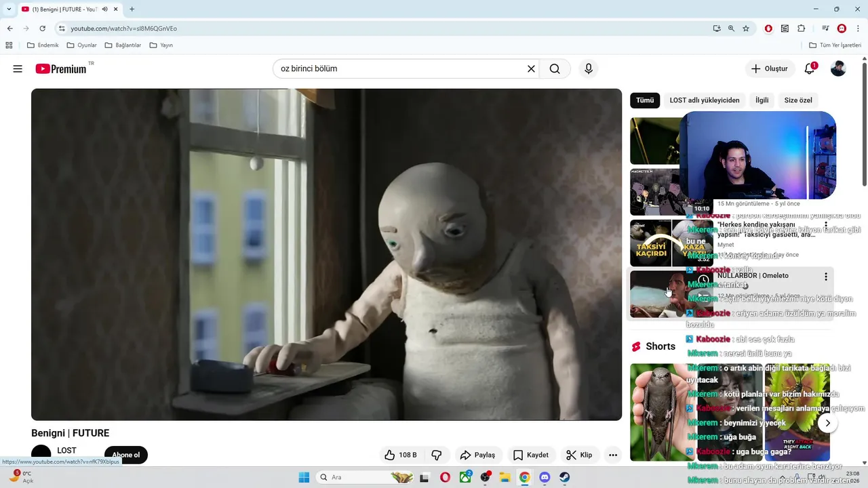Open the NULLARBOR | Omeleto thumbnail
The height and width of the screenshot is (488, 868).
(x=671, y=294)
